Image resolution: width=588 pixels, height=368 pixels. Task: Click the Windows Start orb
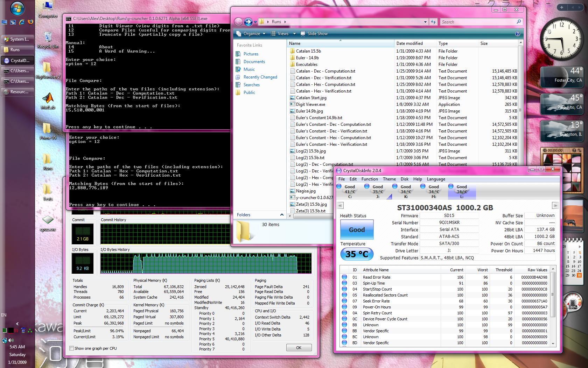[x=17, y=8]
